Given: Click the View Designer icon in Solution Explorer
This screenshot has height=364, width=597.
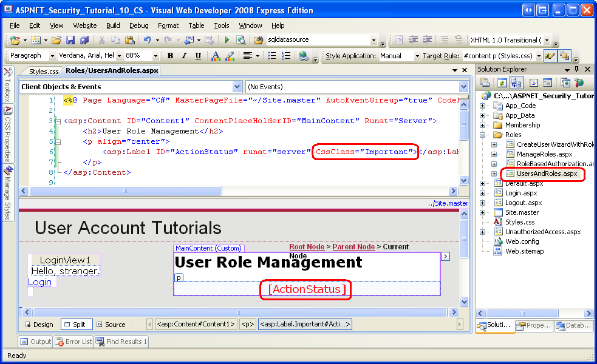Looking at the screenshot, I should pos(548,83).
